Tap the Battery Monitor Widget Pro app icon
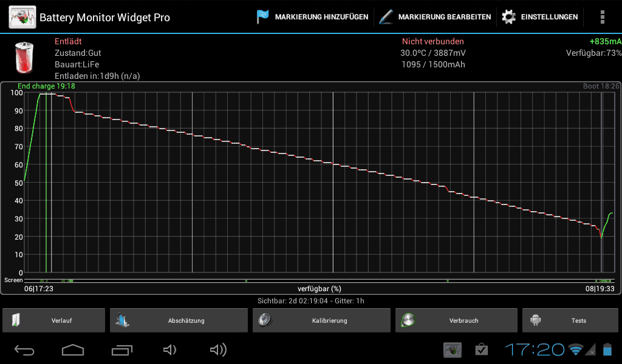 click(x=22, y=17)
